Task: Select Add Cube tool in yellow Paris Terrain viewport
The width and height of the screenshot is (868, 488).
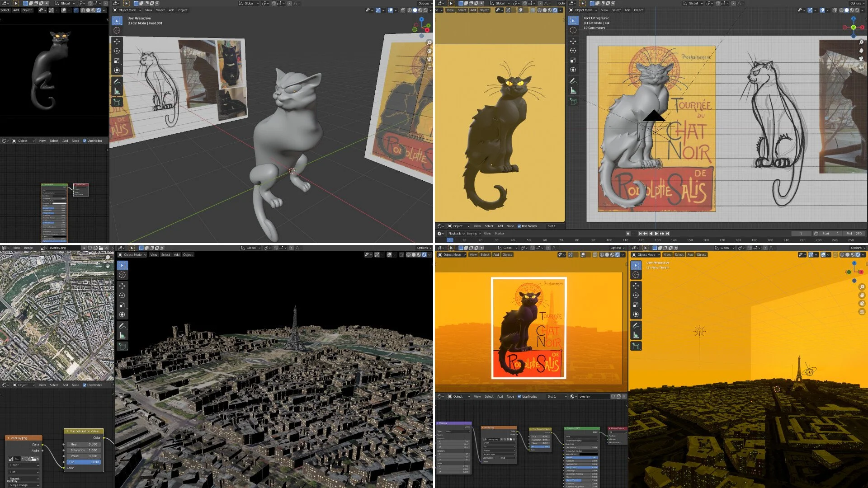Action: tap(636, 346)
